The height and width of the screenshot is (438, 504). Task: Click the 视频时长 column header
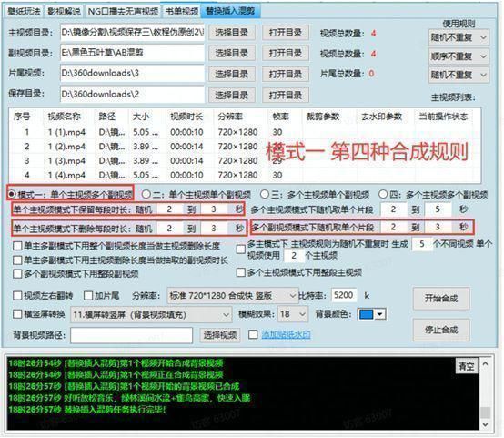(186, 117)
